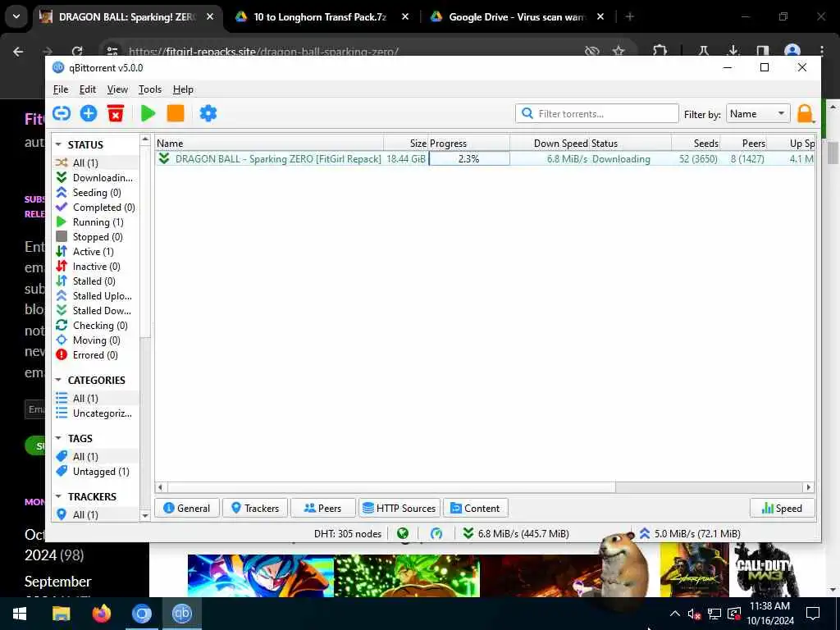Select the Checking (0) status filter
Viewport: 840px width, 630px height.
(95, 325)
